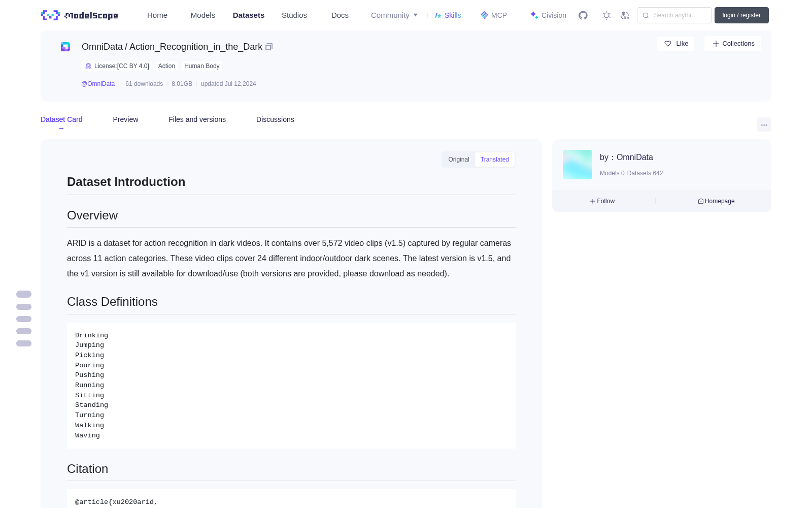Screen dimensions: 812x508
Task: Click the "updated Jul 12,2024" text
Action: [x=228, y=84]
